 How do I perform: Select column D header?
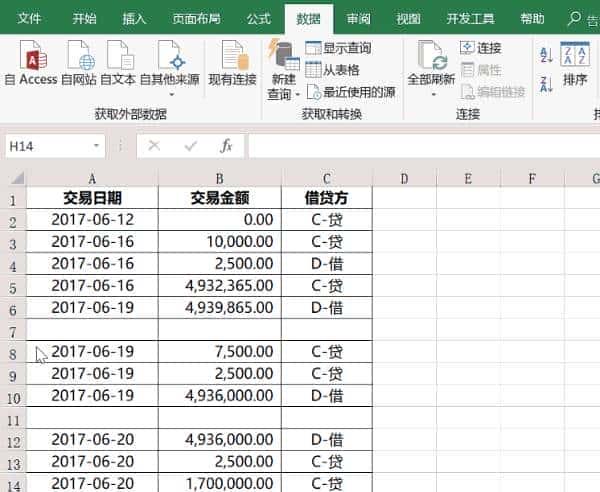[404, 179]
